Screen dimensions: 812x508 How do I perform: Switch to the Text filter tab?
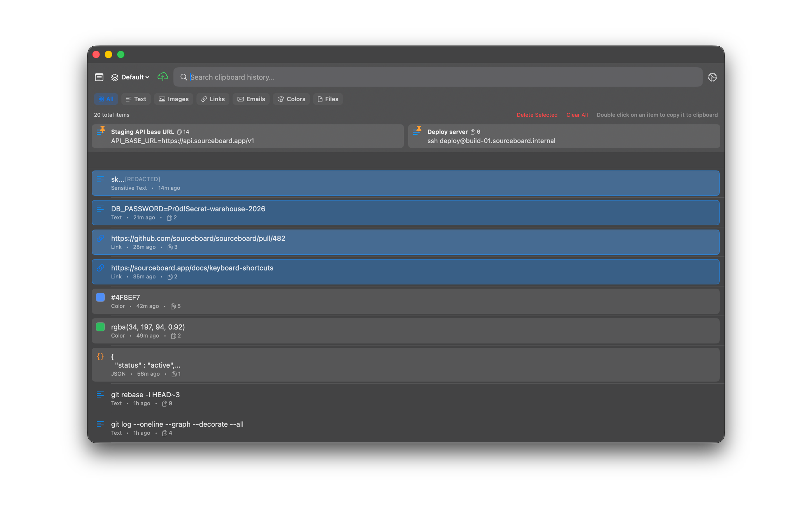[136, 99]
